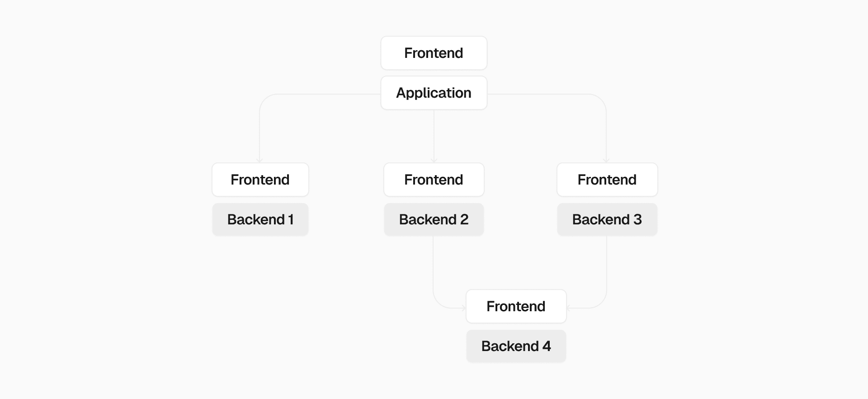Select the Frontend box above Backend 2
Image resolution: width=868 pixels, height=399 pixels.
pyautogui.click(x=434, y=180)
